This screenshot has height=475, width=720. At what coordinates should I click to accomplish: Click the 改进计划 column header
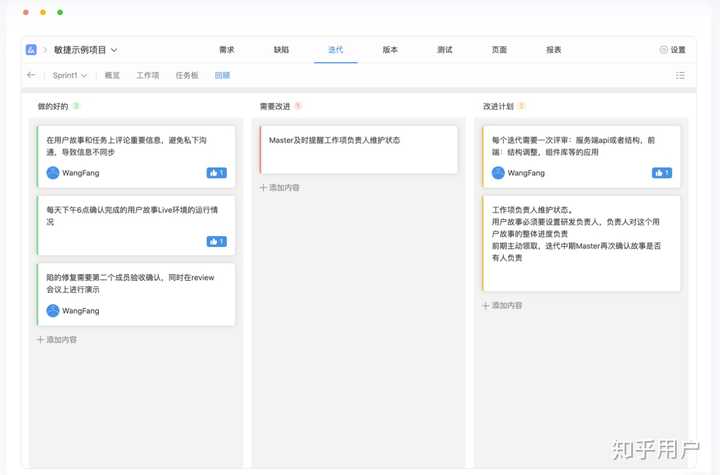click(498, 106)
